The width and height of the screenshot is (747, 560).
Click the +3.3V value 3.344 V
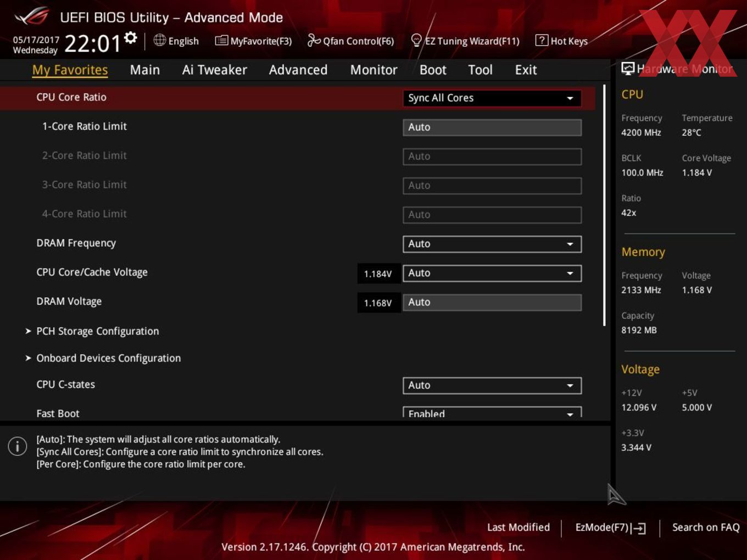[636, 447]
